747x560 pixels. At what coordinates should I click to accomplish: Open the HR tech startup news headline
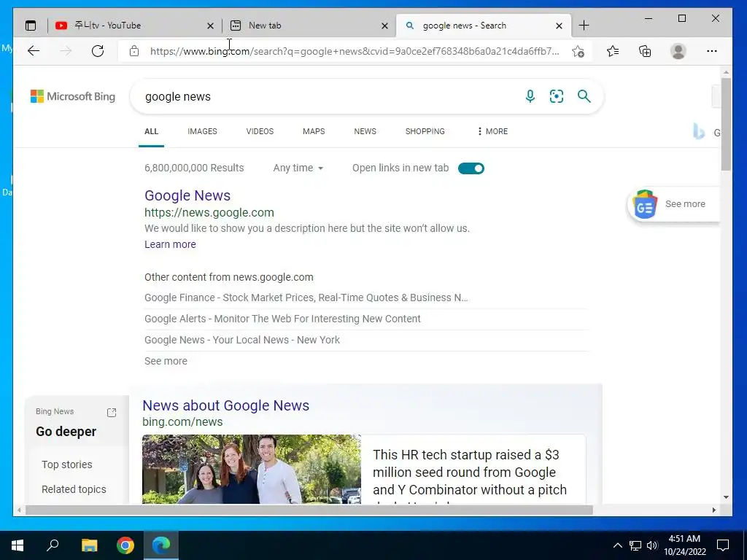point(470,472)
